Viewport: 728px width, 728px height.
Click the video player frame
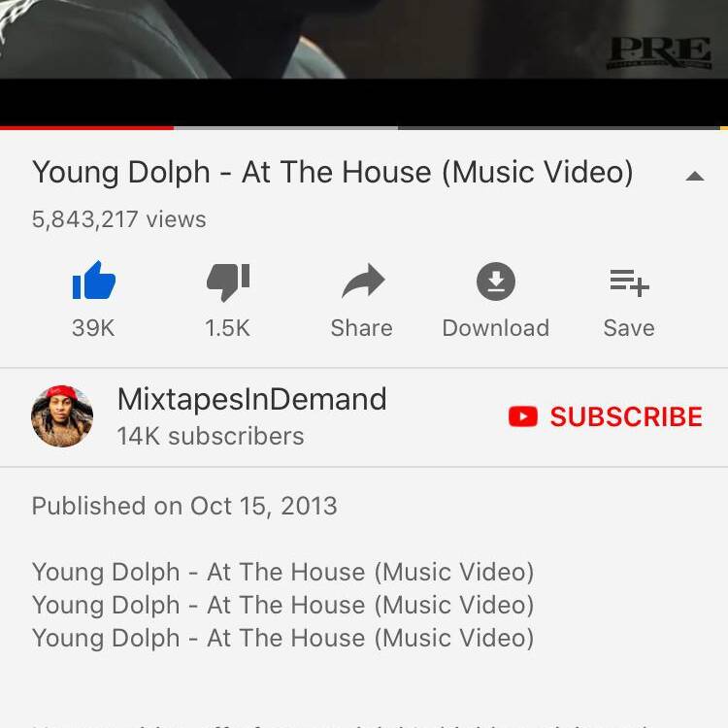364,63
